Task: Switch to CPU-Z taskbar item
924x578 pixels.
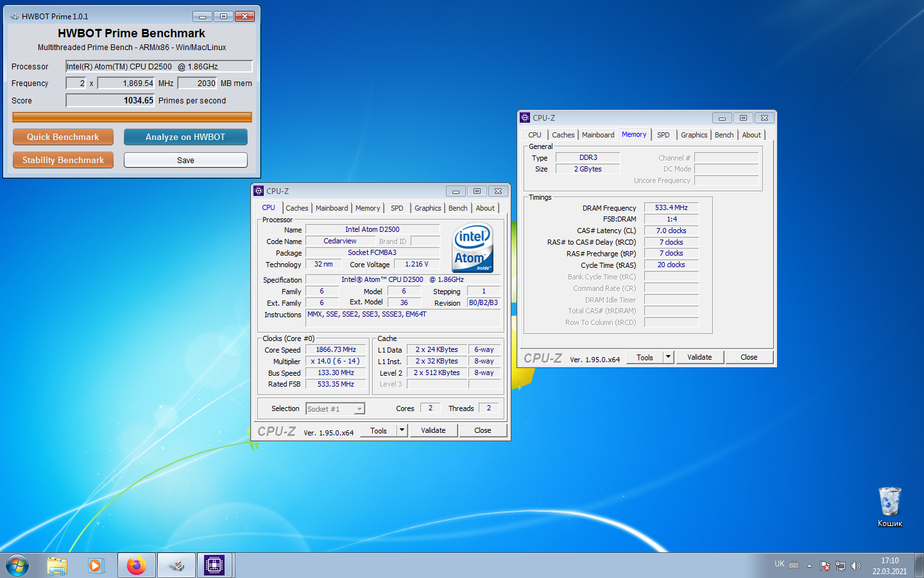Action: (214, 565)
